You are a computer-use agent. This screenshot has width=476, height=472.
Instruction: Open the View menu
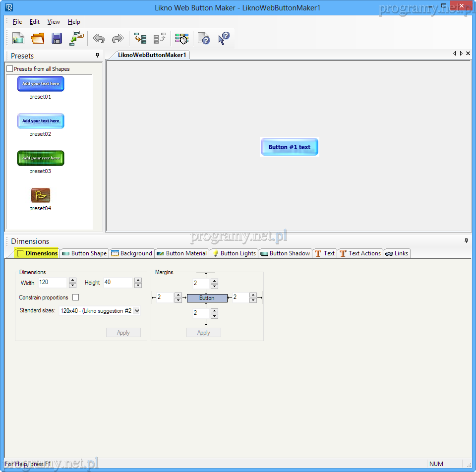coord(54,22)
